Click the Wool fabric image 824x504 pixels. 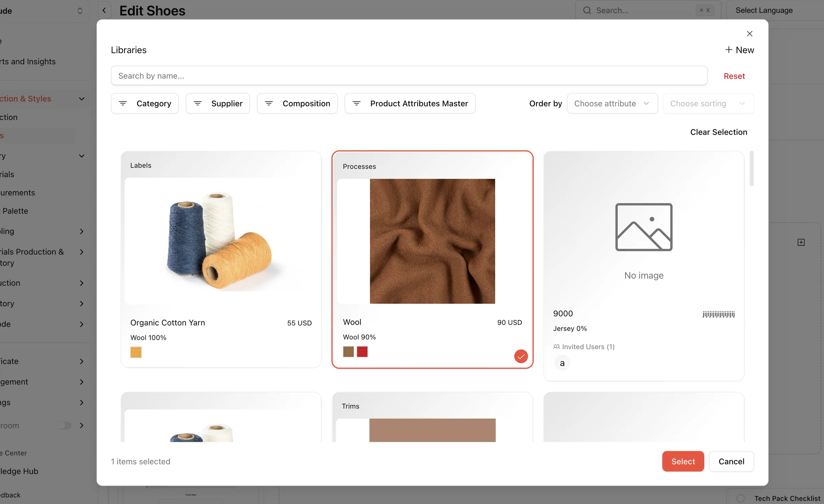[x=432, y=241]
